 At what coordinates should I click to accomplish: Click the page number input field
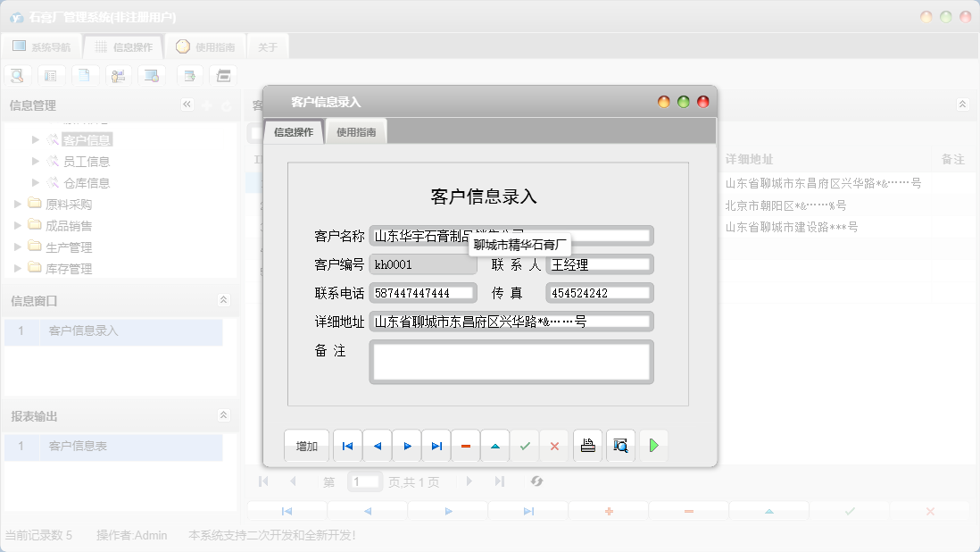tap(364, 481)
